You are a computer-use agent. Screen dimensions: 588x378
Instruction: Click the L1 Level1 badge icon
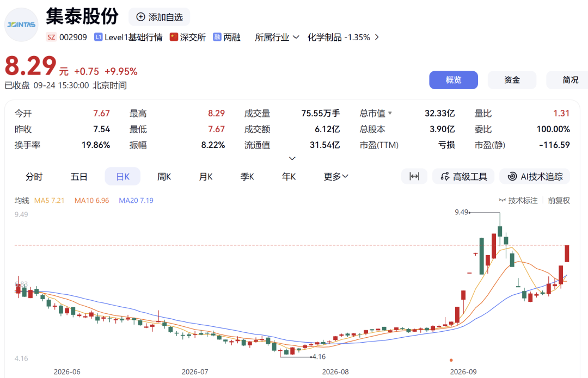coord(98,37)
